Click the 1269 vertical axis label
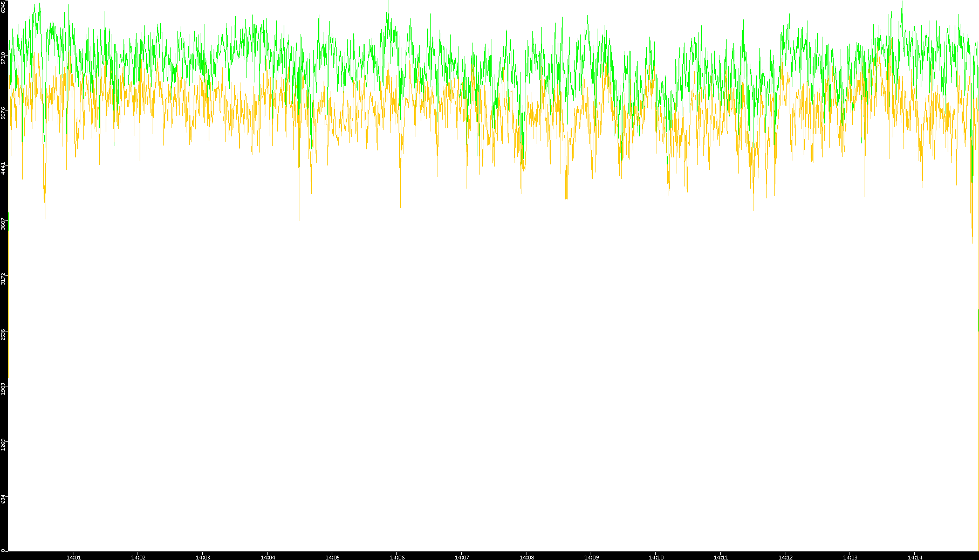This screenshot has width=979, height=560. click(x=3, y=444)
